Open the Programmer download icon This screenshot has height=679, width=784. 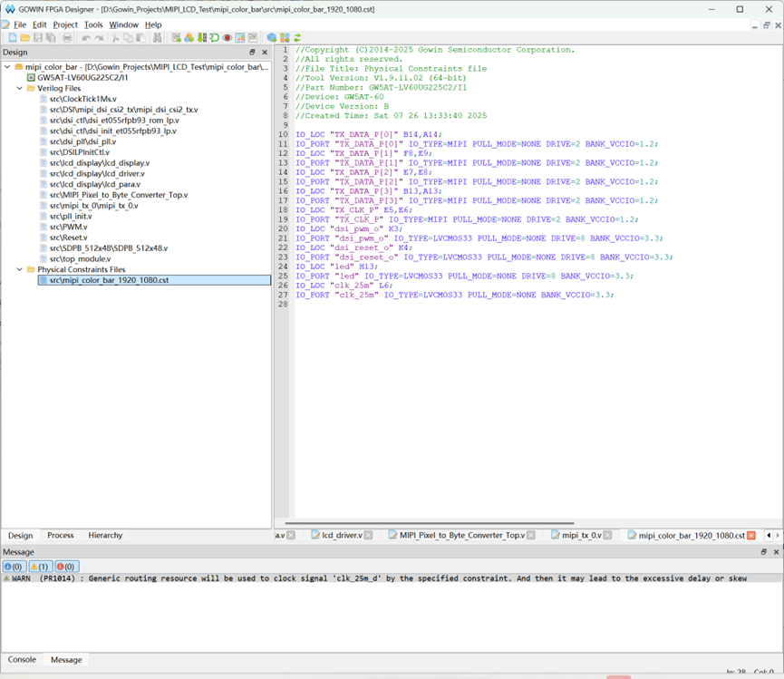coord(202,38)
